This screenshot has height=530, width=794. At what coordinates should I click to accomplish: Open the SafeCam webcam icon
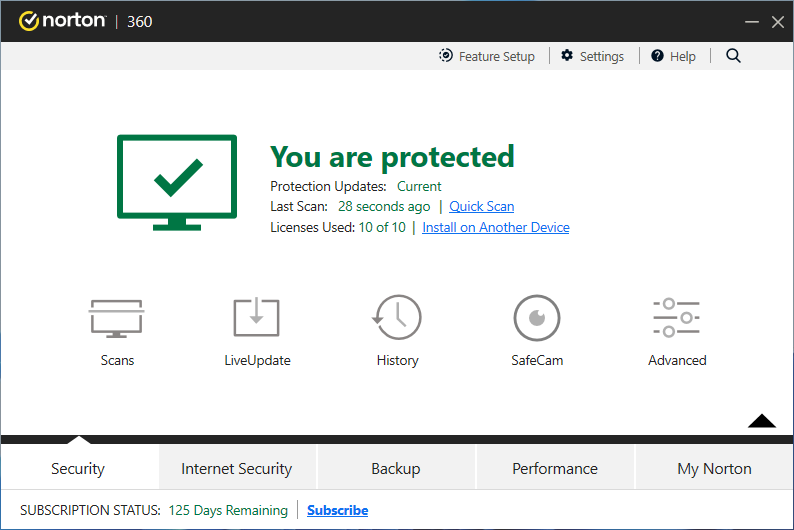point(537,319)
